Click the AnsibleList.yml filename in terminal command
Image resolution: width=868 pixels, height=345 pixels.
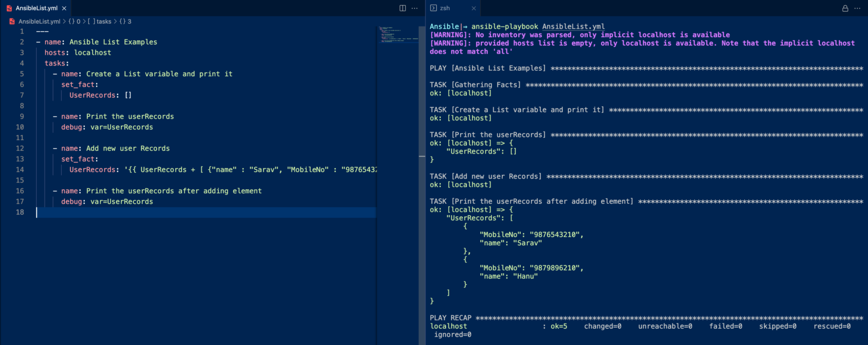574,27
